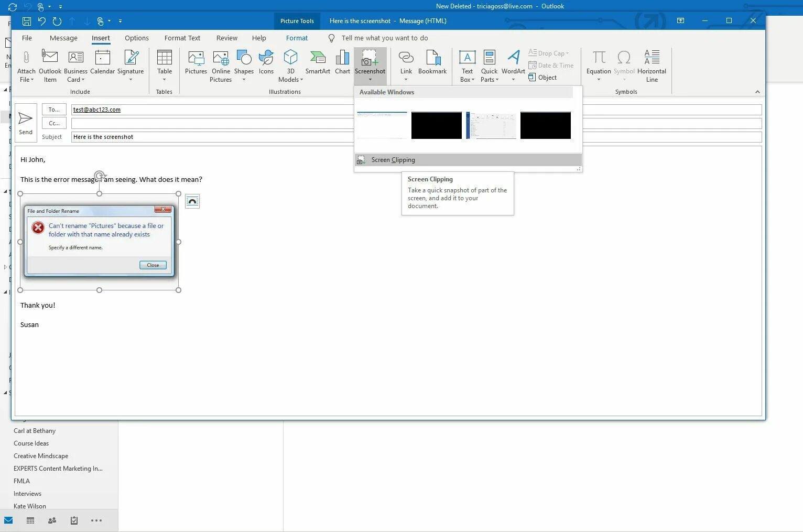Open the File tab
The image size is (803, 532).
(27, 38)
